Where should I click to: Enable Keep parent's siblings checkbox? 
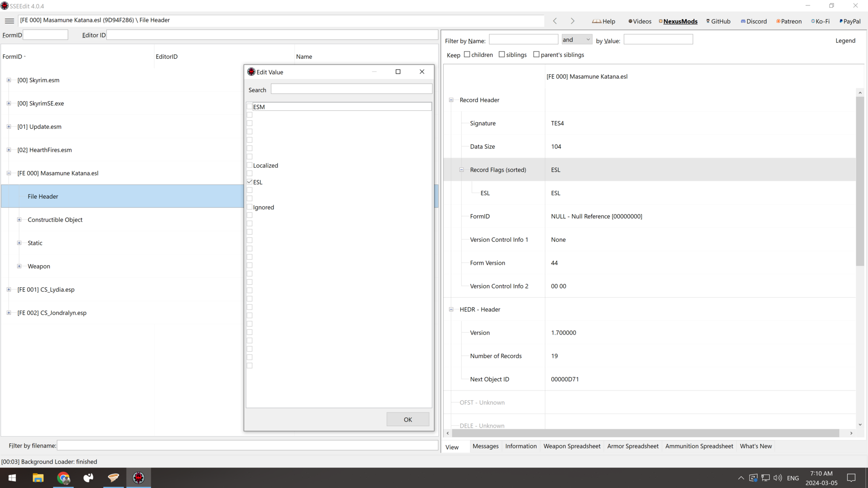pos(536,55)
